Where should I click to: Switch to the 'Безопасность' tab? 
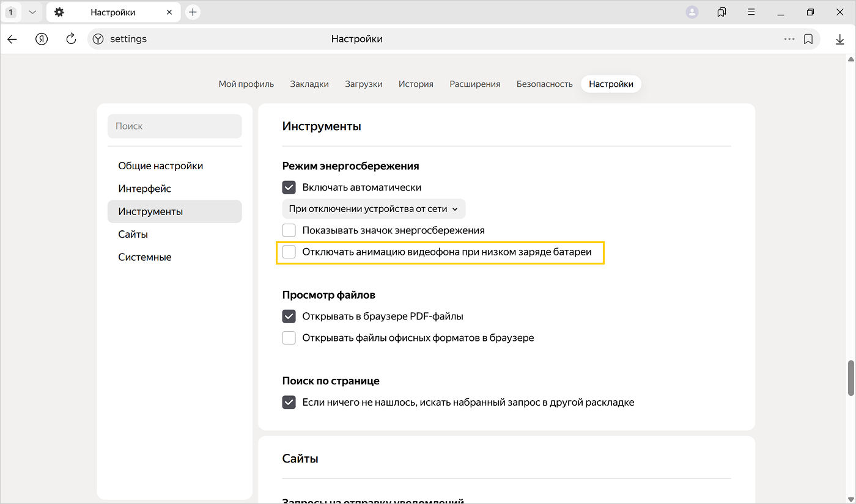click(x=544, y=84)
